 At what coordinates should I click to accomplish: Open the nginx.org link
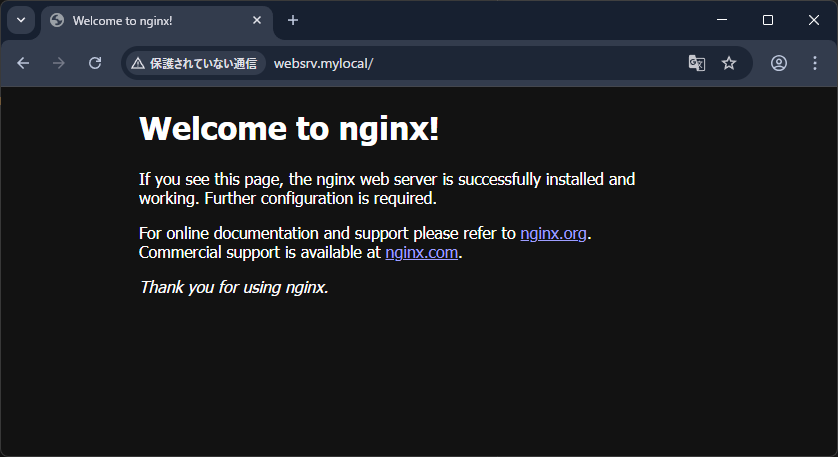coord(553,234)
